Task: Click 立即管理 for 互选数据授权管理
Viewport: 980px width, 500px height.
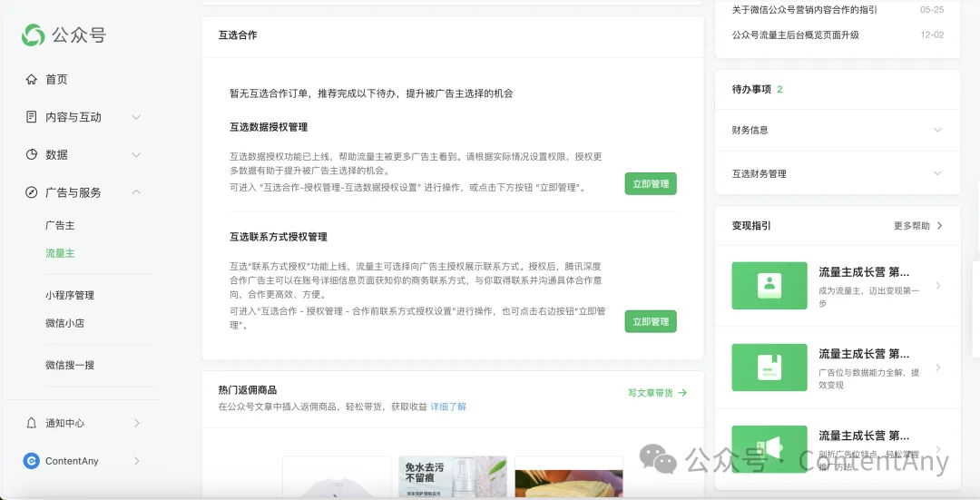Action: pos(650,184)
